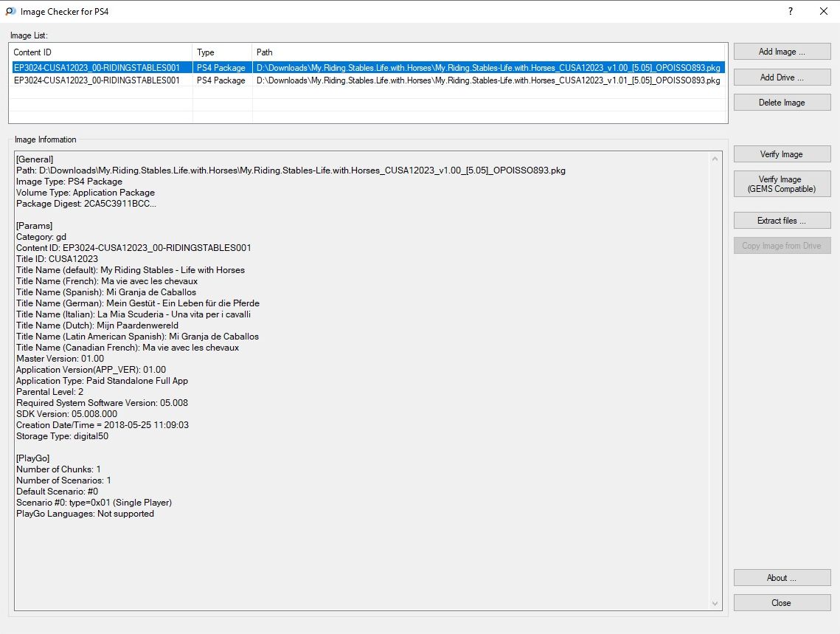This screenshot has width=840, height=634.
Task: Click Verify Image (GEMS Compatible) button
Action: [x=782, y=184]
